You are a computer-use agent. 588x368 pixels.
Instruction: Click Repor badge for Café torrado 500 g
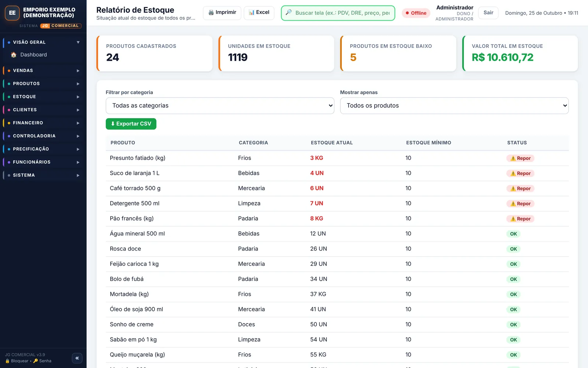(520, 188)
